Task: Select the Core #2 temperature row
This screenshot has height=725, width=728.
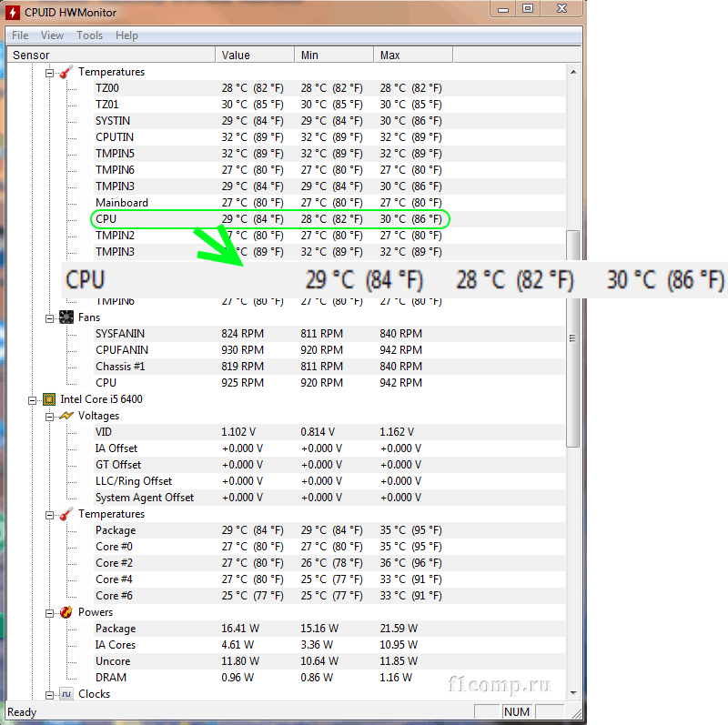Action: (329, 563)
